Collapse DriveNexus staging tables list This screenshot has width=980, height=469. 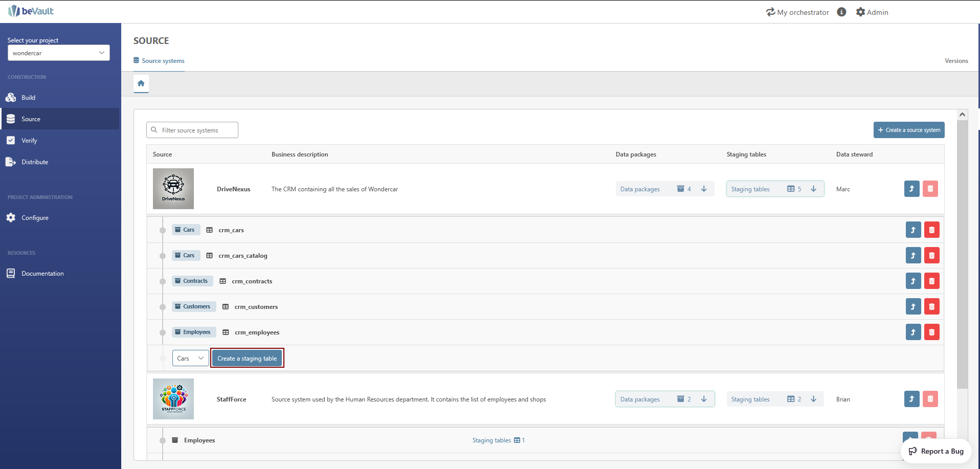775,189
